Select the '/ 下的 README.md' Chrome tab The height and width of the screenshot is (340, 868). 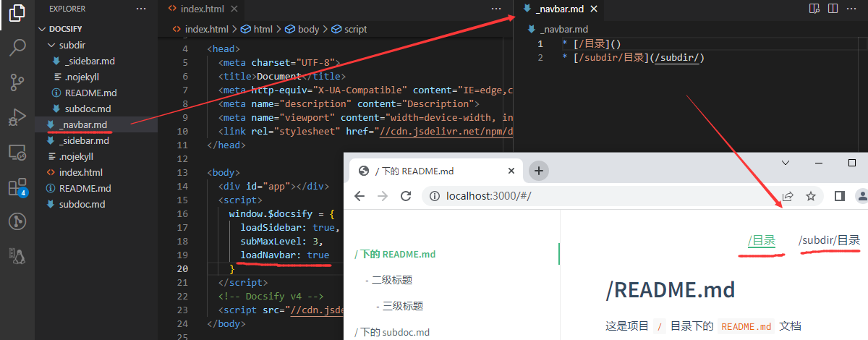pos(436,171)
